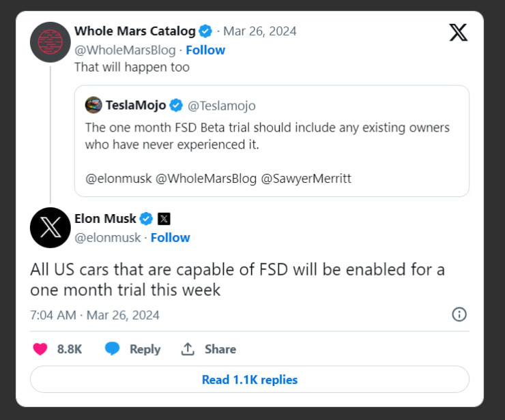Screen dimensions: 505x420
Task: Click the reply speech bubble icon
Action: click(x=113, y=349)
